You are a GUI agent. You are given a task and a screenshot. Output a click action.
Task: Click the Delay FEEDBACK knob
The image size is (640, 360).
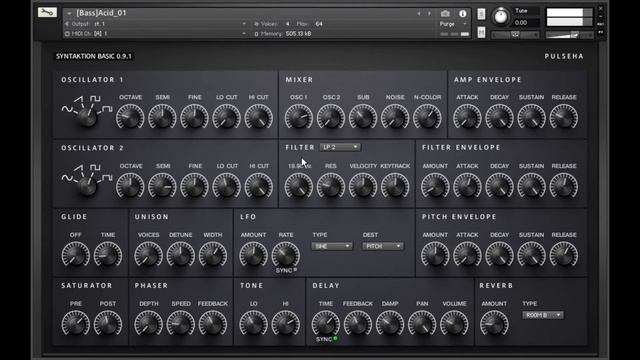click(358, 324)
